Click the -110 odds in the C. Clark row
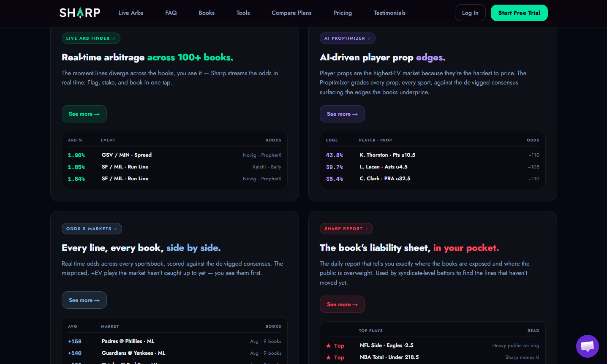Image resolution: width=607 pixels, height=364 pixels. 534,179
